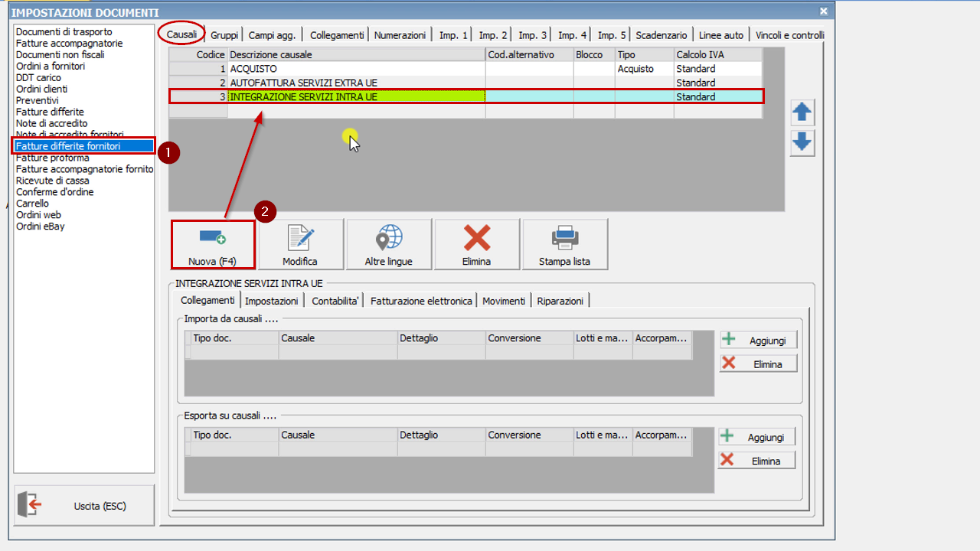Open the Imp. 3 tab
The height and width of the screenshot is (551, 980).
tap(532, 35)
